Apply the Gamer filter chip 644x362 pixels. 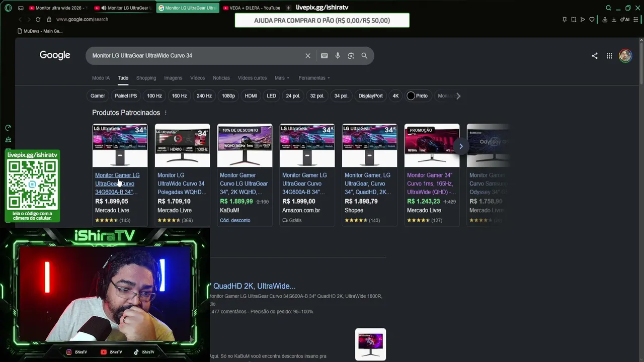tap(98, 96)
